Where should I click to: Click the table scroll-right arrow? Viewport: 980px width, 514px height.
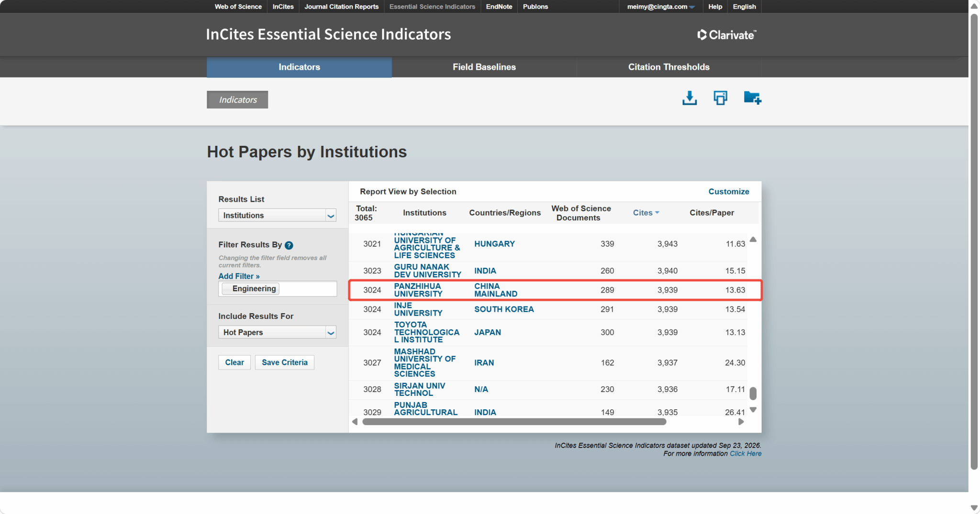coord(741,422)
